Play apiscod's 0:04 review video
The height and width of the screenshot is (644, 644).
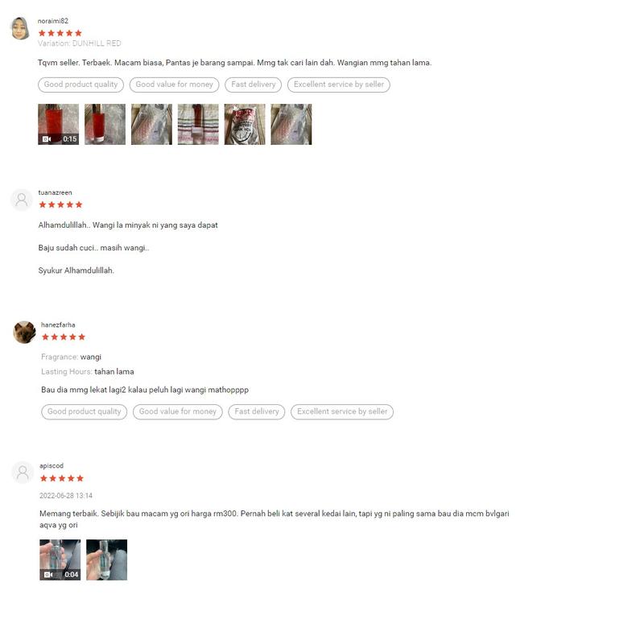point(60,559)
